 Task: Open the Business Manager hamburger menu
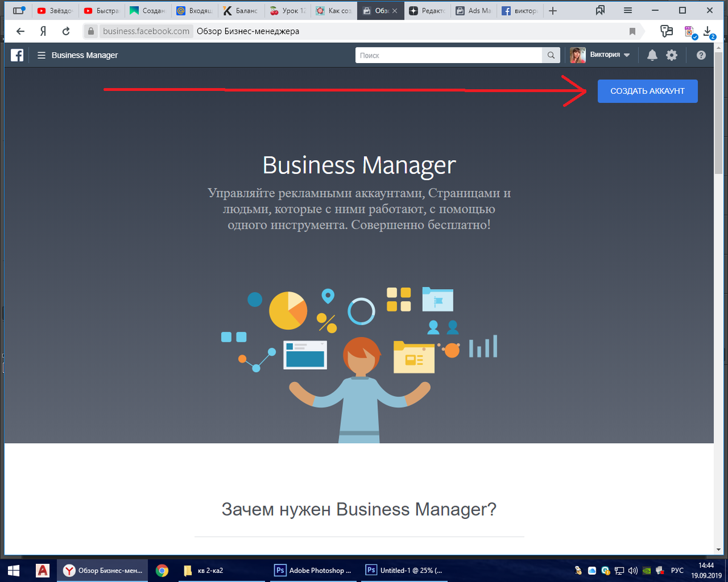[x=41, y=55]
